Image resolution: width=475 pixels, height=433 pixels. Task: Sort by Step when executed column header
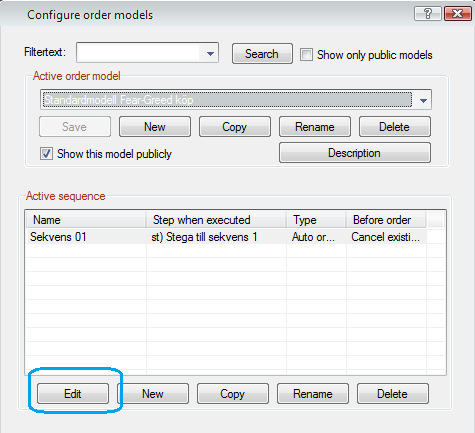[x=216, y=220]
